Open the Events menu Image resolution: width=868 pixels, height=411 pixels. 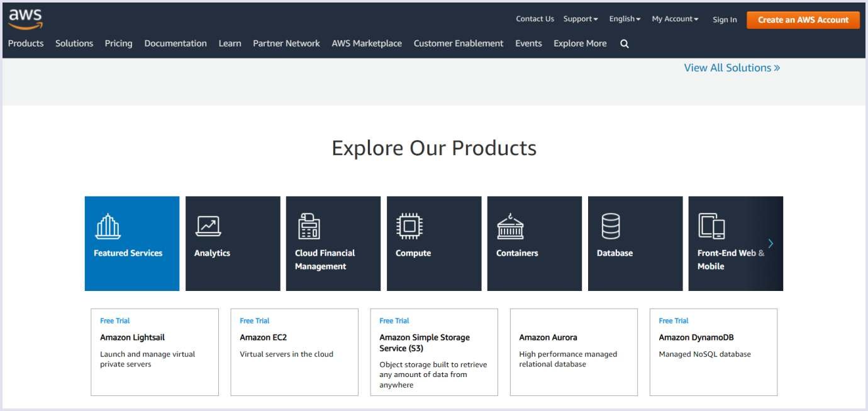tap(528, 43)
